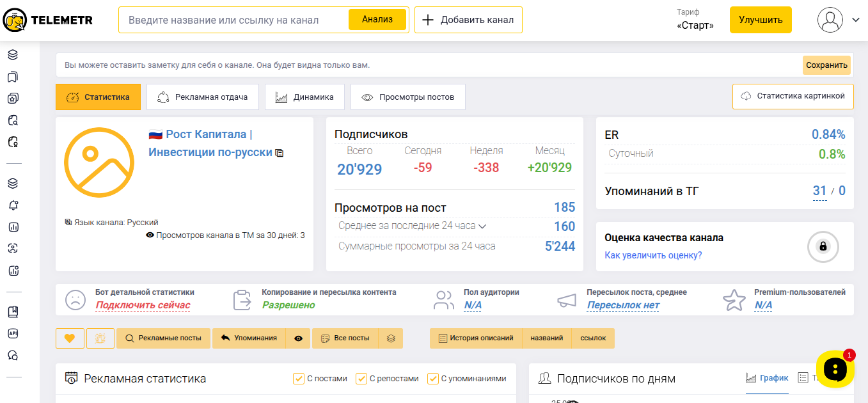Click the locked channel quality rating icon
Image resolution: width=868 pixels, height=403 pixels.
click(823, 246)
